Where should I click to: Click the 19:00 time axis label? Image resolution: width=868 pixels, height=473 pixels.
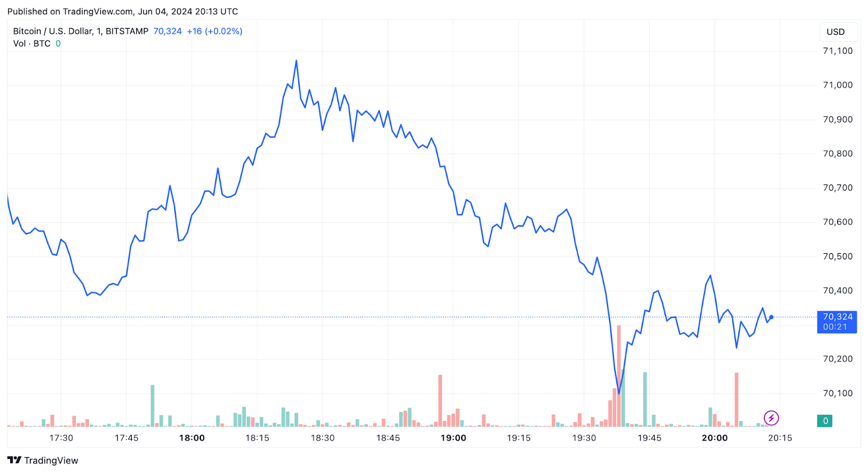pos(453,438)
